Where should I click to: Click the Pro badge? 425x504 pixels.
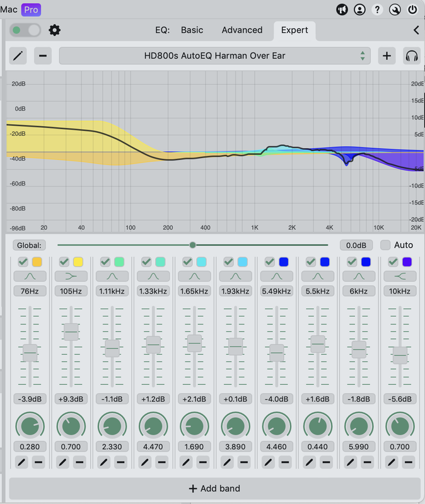[x=31, y=9]
